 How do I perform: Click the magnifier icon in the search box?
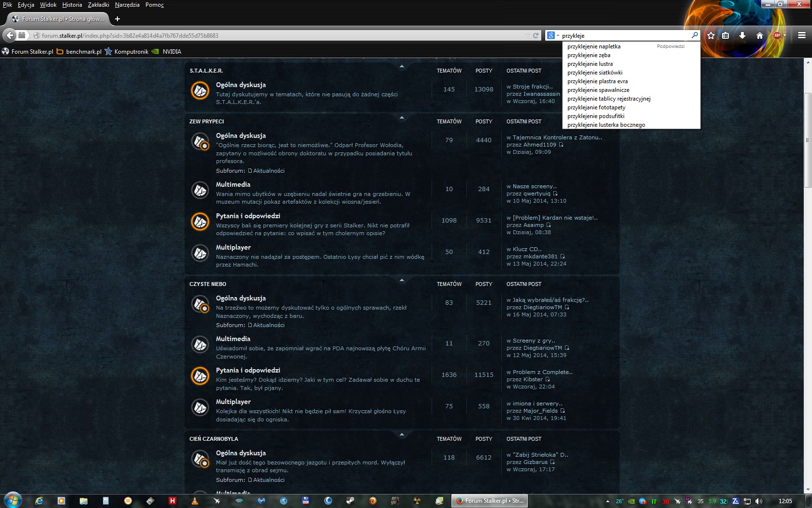pyautogui.click(x=695, y=35)
